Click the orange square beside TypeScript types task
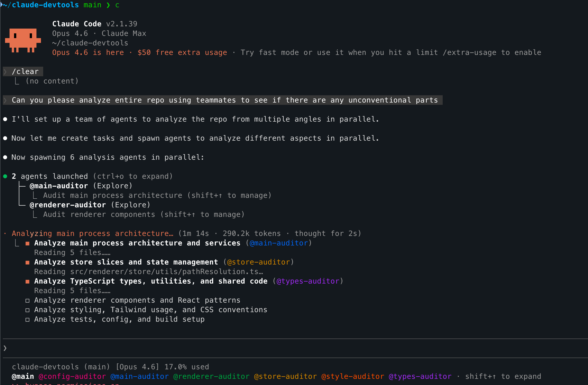 coord(27,282)
